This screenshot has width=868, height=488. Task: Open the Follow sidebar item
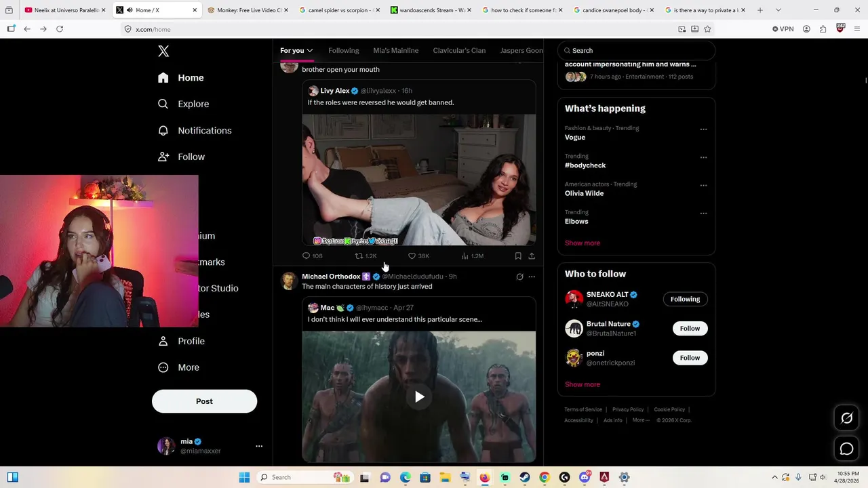(181, 157)
